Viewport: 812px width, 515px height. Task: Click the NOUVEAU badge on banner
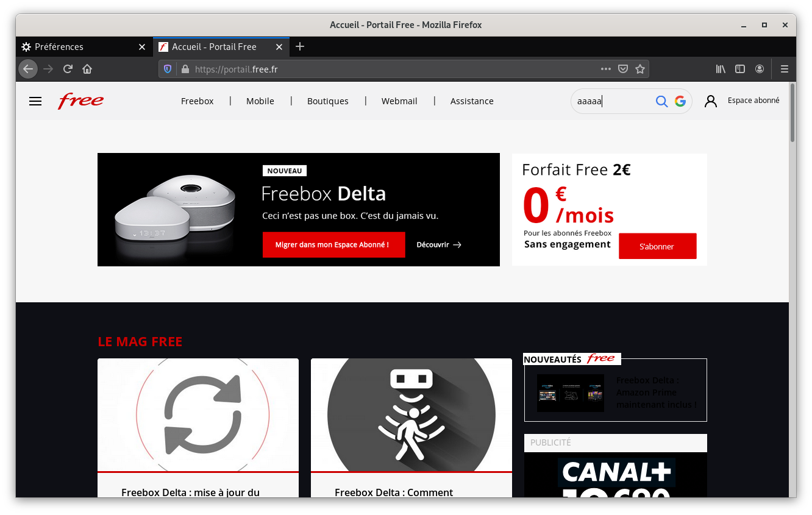(285, 171)
